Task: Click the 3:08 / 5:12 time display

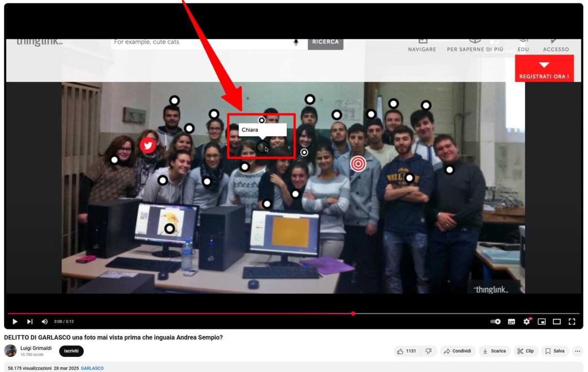Action: (x=64, y=322)
